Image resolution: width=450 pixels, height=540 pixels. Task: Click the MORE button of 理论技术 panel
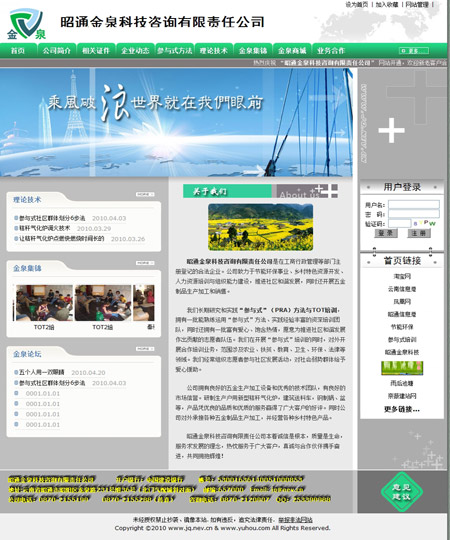pyautogui.click(x=145, y=195)
